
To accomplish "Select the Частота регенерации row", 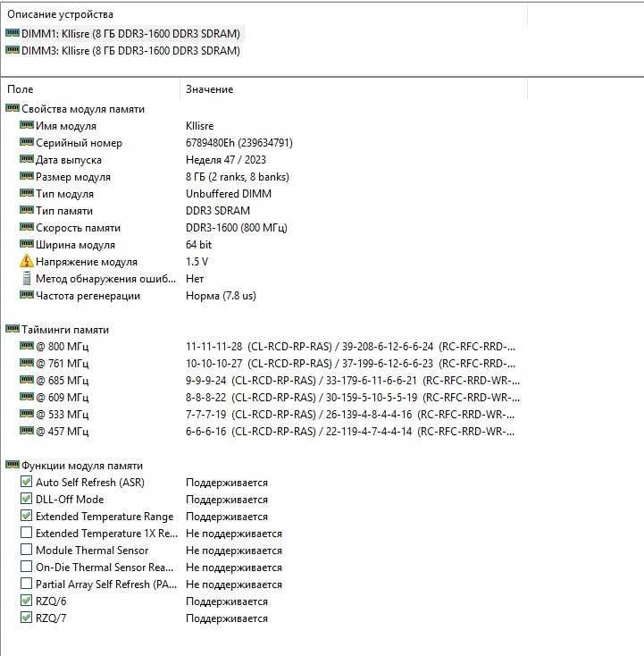I will [263, 296].
